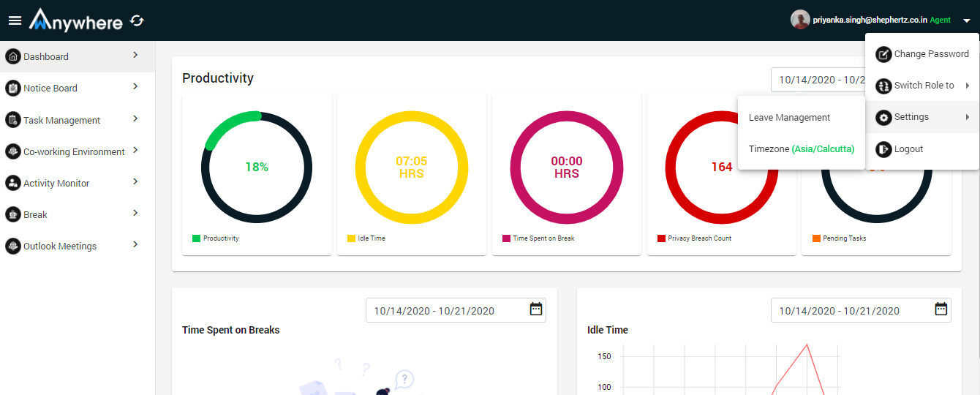This screenshot has width=980, height=395.
Task: Click the Co-working Environment icon
Action: (x=12, y=151)
